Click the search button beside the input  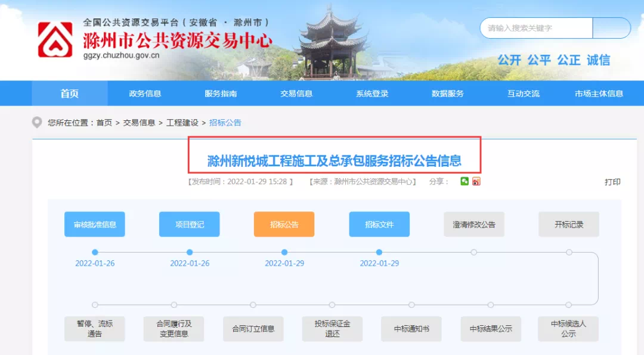tap(612, 28)
